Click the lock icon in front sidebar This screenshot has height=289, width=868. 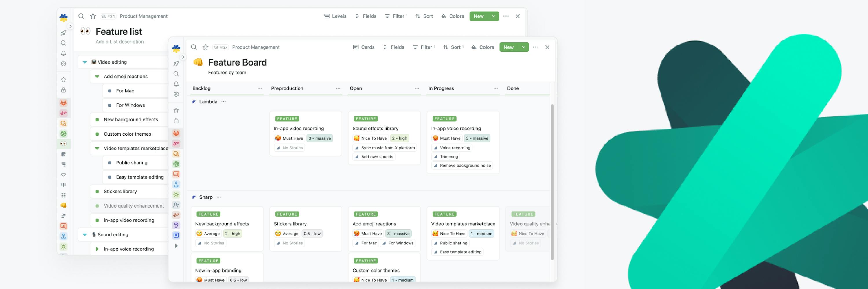[x=176, y=121]
